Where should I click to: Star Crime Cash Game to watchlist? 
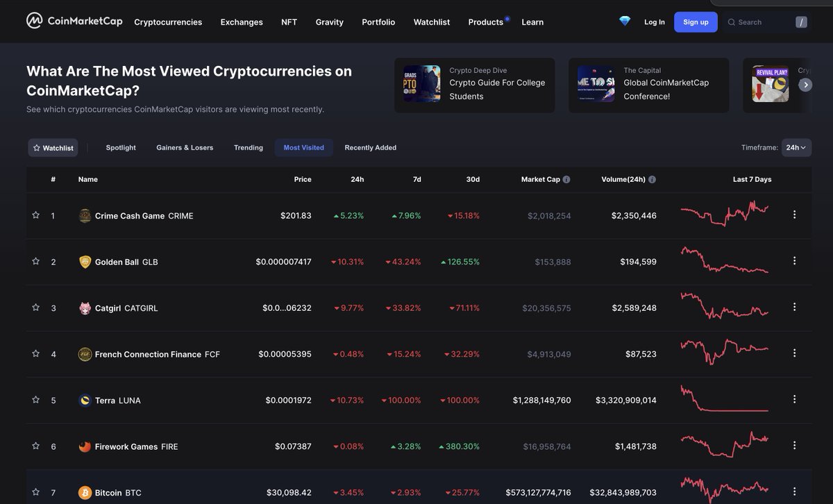pyautogui.click(x=35, y=215)
